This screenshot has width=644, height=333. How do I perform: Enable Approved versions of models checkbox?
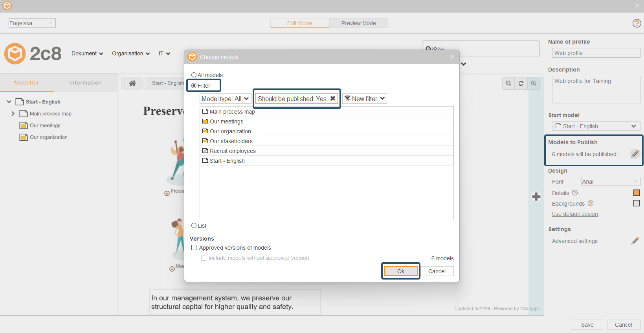[x=194, y=247]
